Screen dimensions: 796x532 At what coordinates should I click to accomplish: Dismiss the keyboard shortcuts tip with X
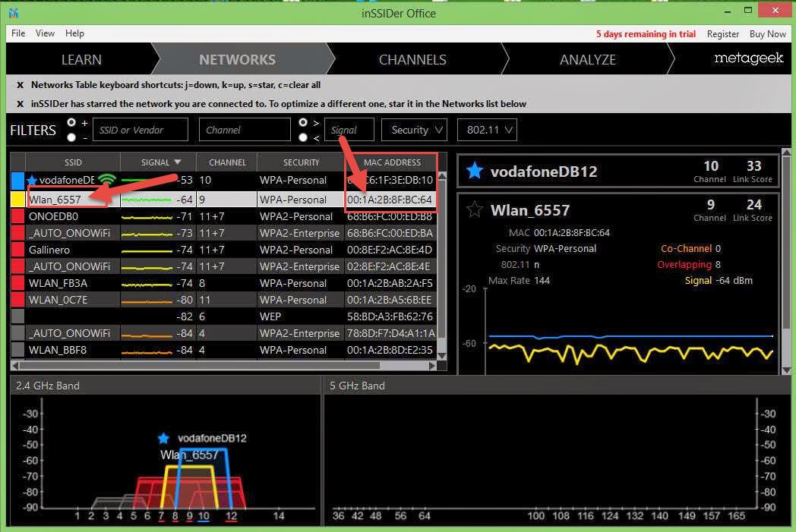tap(20, 85)
